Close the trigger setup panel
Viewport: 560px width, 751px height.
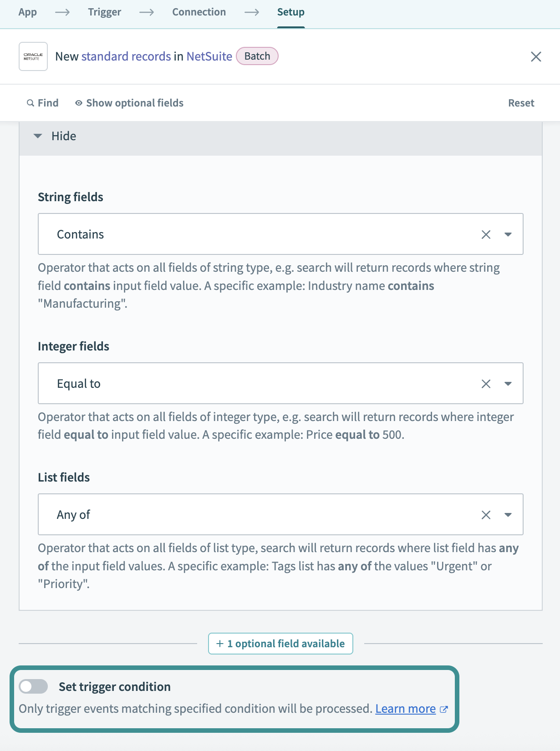536,56
